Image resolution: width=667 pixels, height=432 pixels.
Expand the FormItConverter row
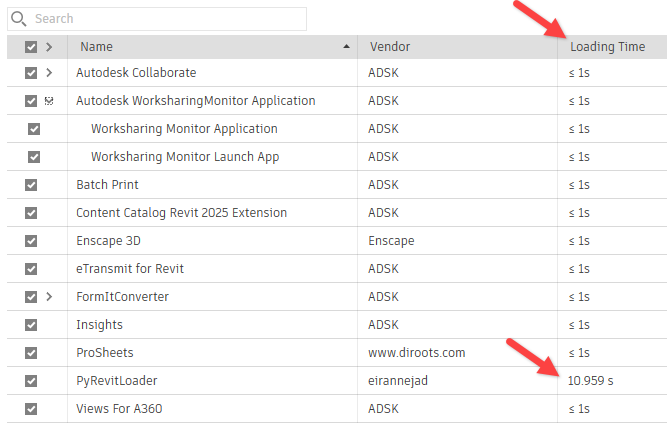[x=49, y=296]
